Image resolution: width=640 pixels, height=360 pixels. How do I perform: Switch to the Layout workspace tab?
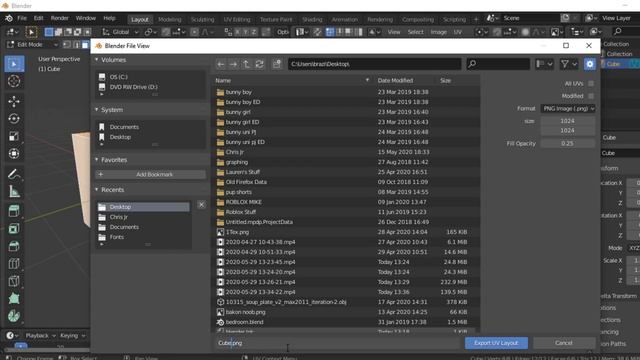tap(140, 19)
